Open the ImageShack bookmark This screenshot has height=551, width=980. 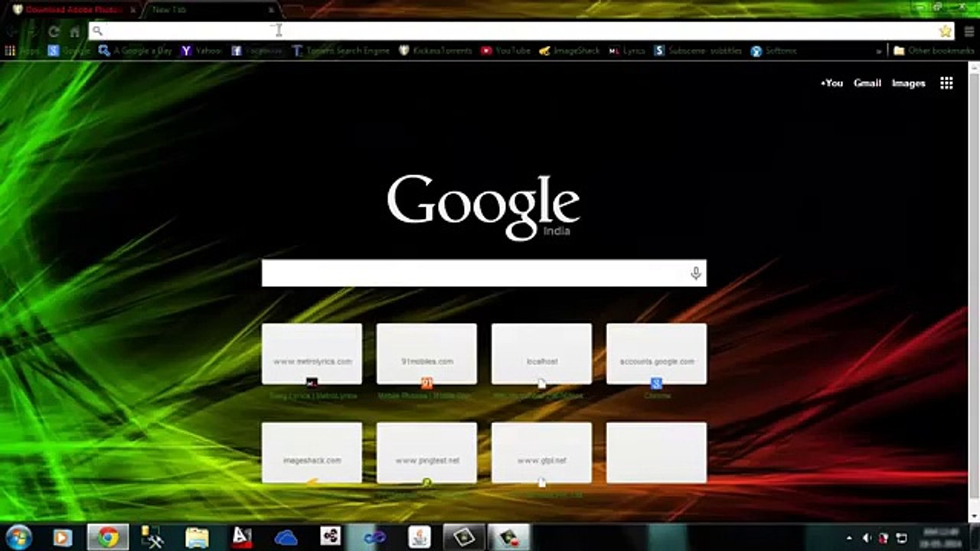570,51
